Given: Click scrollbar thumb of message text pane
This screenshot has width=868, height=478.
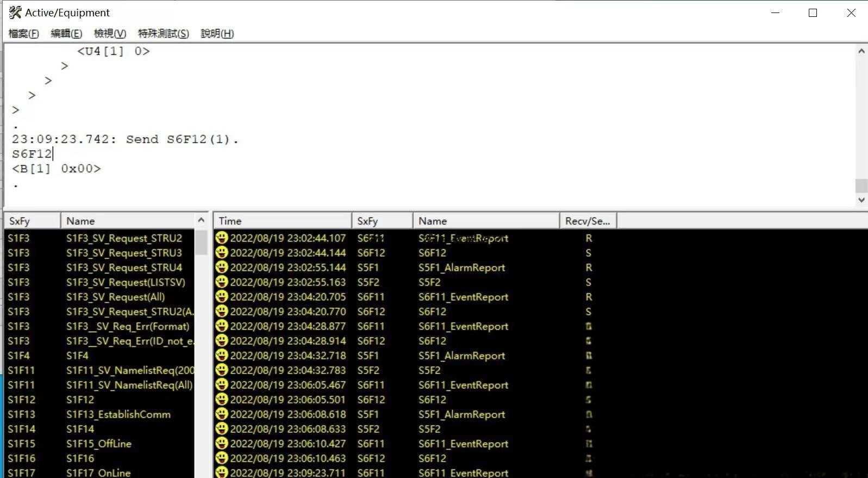Looking at the screenshot, I should pyautogui.click(x=861, y=185).
